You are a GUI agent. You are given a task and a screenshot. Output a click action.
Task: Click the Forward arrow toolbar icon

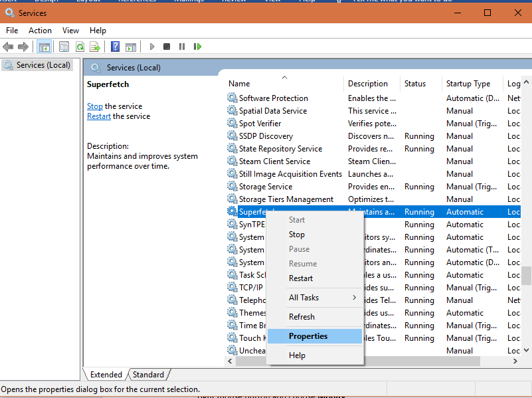click(23, 47)
